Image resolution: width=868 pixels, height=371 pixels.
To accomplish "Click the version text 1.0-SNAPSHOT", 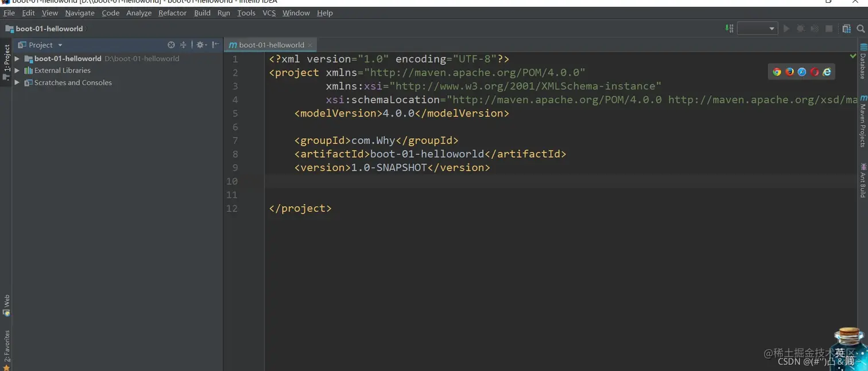I will pos(389,167).
